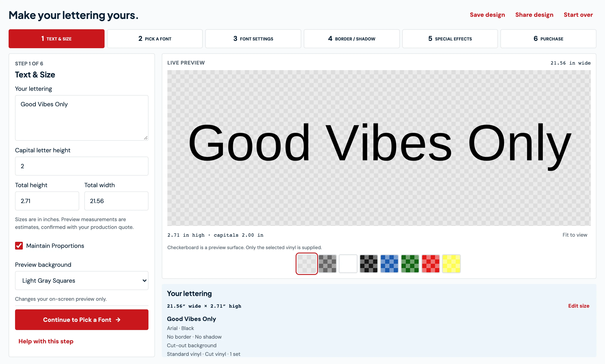Click Start over link

578,15
